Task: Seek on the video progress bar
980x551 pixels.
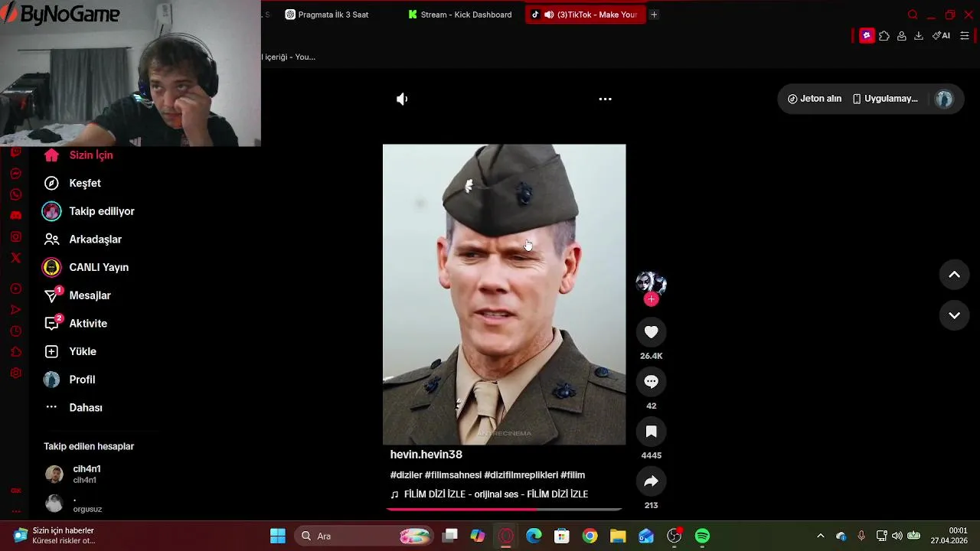Action: click(504, 508)
